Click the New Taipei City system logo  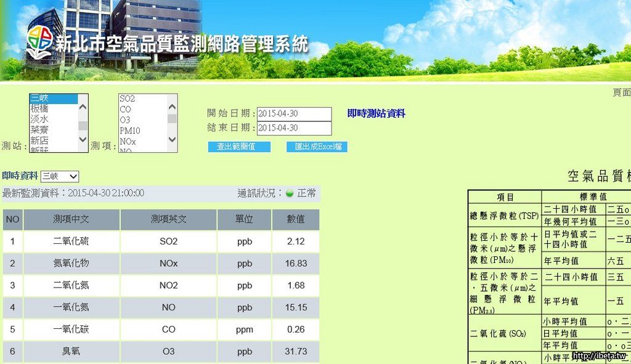(39, 44)
